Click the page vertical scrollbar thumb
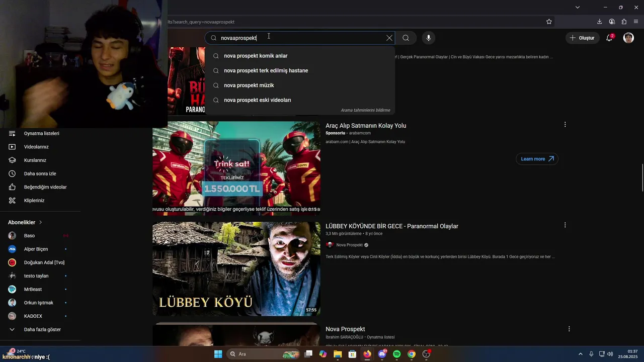 click(642, 177)
